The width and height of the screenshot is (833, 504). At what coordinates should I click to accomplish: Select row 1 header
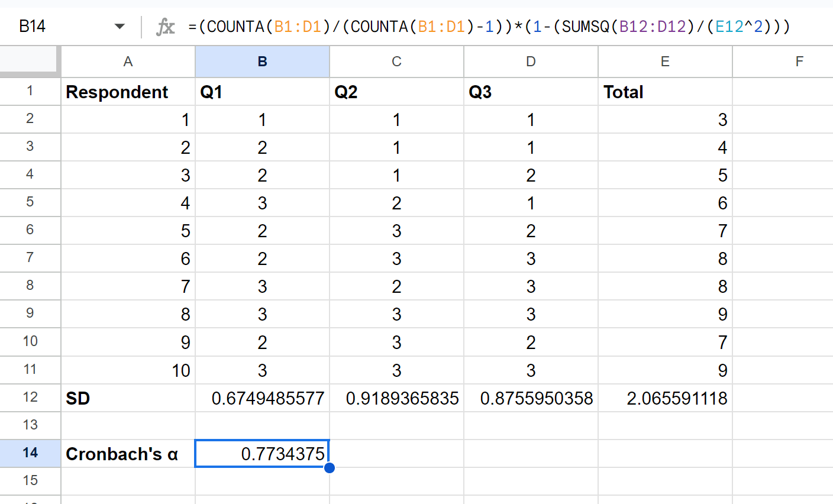click(x=30, y=92)
